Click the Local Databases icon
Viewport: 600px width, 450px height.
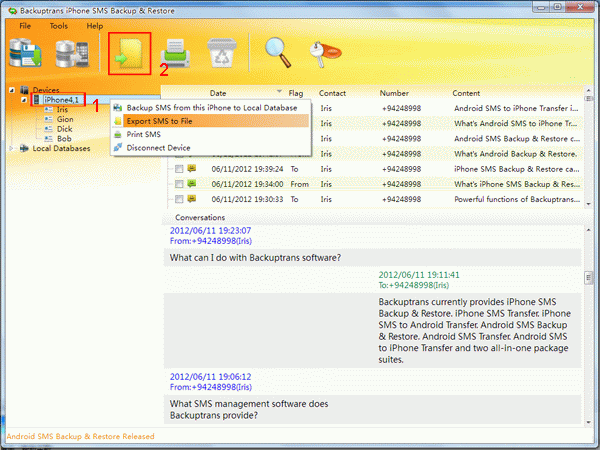point(24,148)
